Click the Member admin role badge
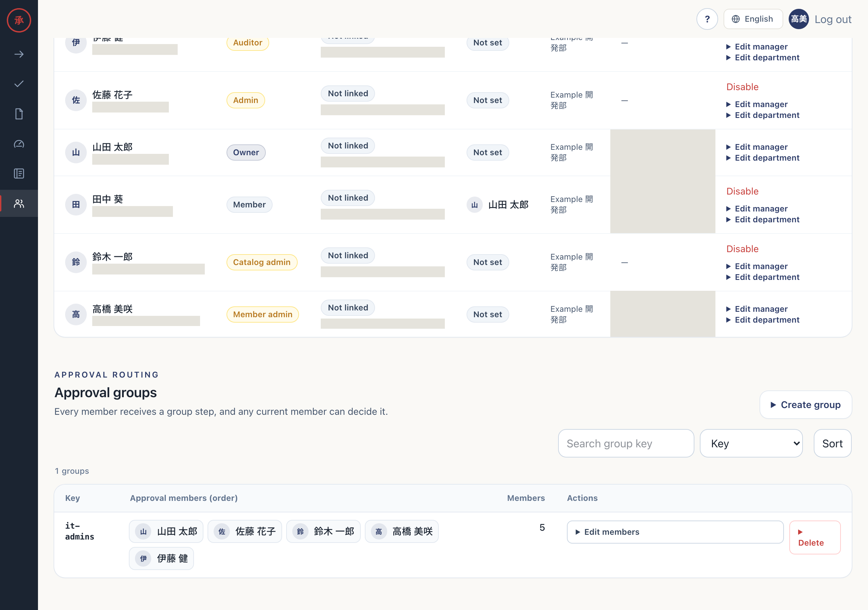 (262, 314)
